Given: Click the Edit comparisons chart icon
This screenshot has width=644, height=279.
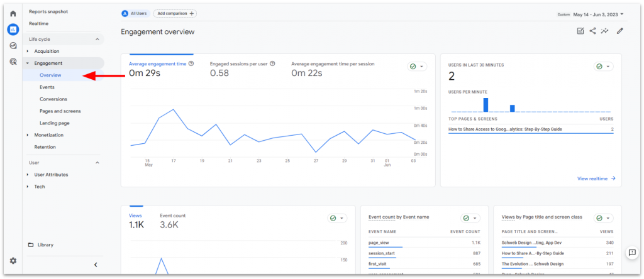Looking at the screenshot, I should pos(580,31).
